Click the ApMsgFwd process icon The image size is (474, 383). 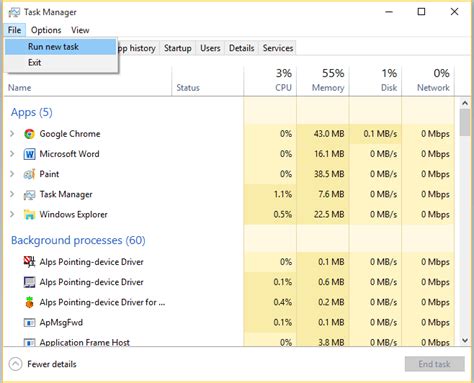click(29, 323)
